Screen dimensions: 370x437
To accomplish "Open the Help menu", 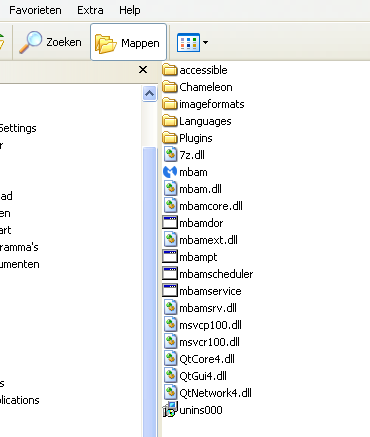I will tap(130, 10).
